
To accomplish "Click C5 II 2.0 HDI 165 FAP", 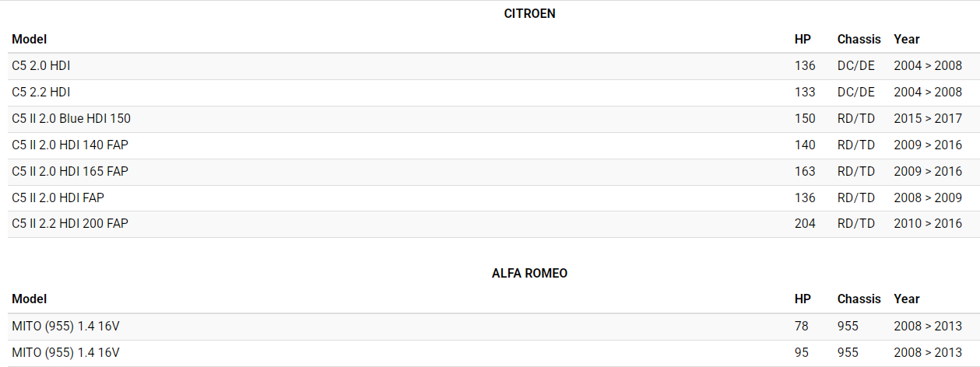I will (69, 171).
